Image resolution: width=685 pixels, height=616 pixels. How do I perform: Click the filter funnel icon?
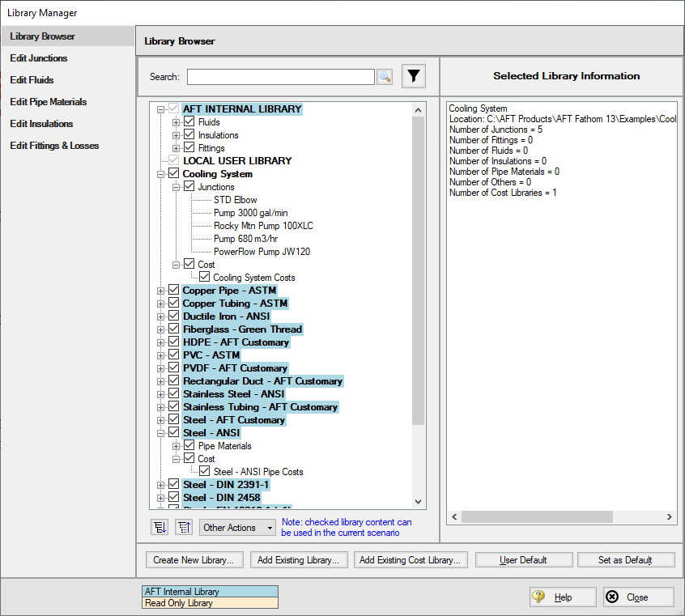[414, 76]
